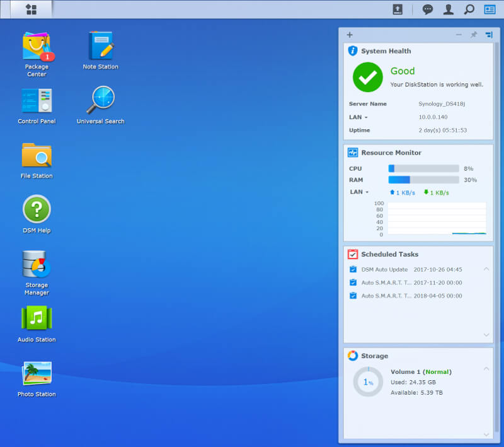Click server name Synology_DS418j

(442, 104)
